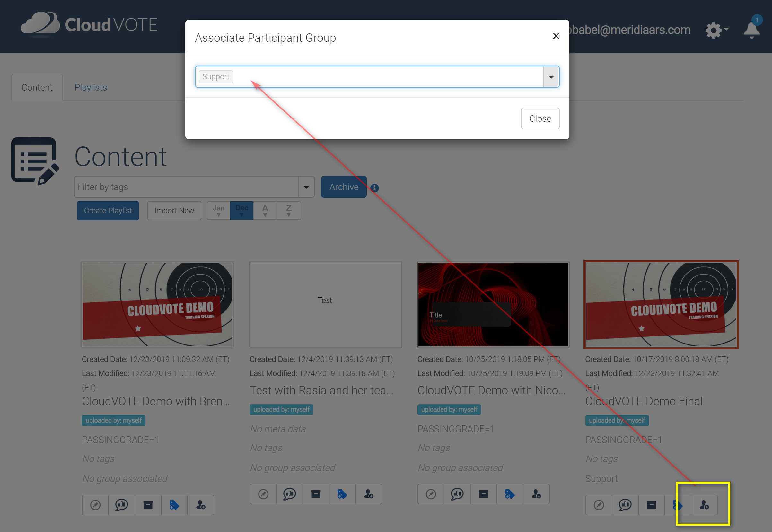
Task: Toggle the Z reverse alphabetical sort
Action: coord(289,210)
